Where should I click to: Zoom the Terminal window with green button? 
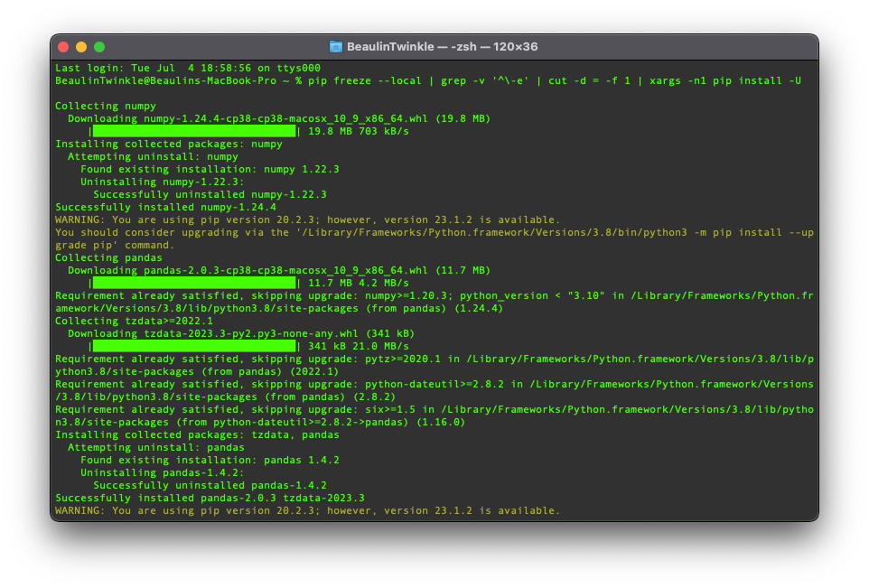(x=99, y=47)
